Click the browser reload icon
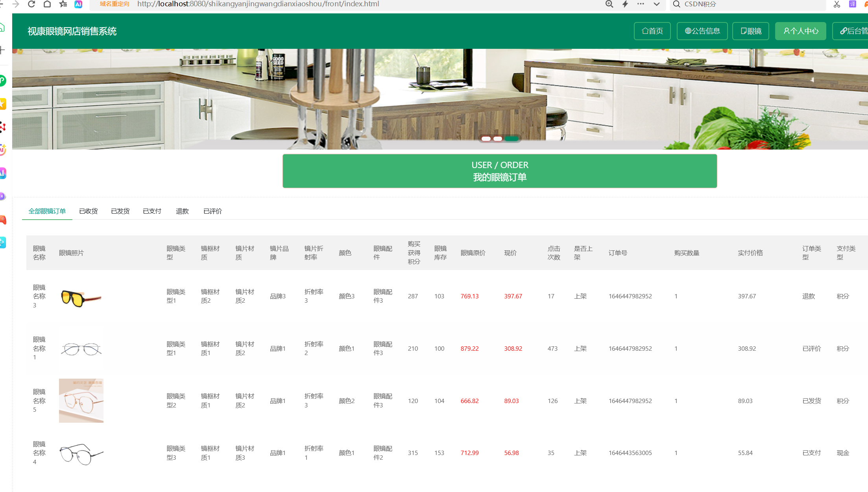Screen dimensions: 868x492 (31, 4)
